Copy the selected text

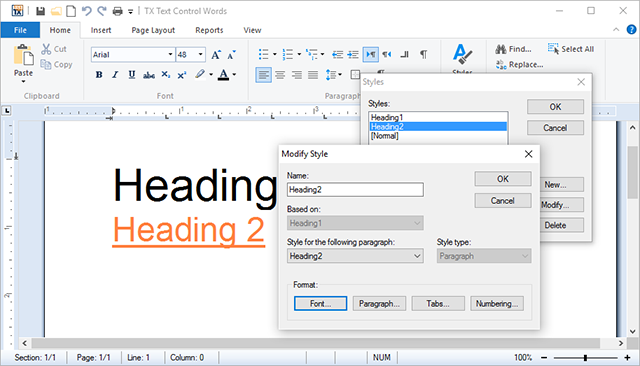(56, 64)
